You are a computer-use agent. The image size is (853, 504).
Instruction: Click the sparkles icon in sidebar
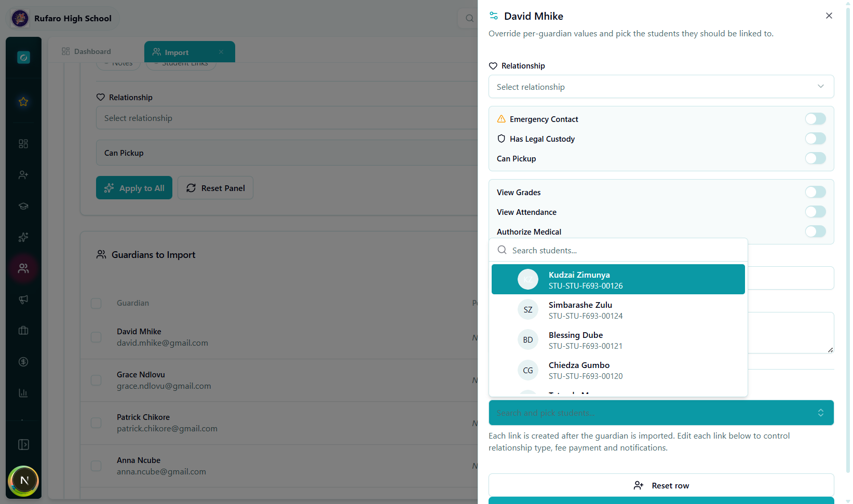pyautogui.click(x=23, y=237)
